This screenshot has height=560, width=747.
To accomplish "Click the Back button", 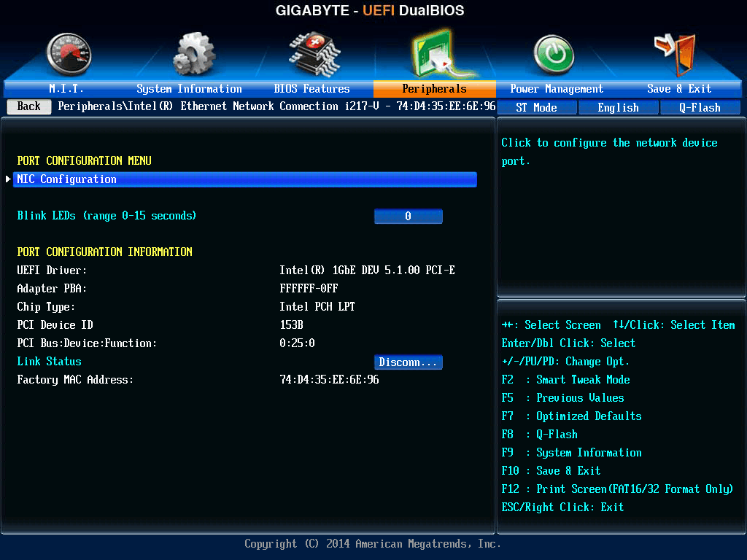I will pos(29,106).
